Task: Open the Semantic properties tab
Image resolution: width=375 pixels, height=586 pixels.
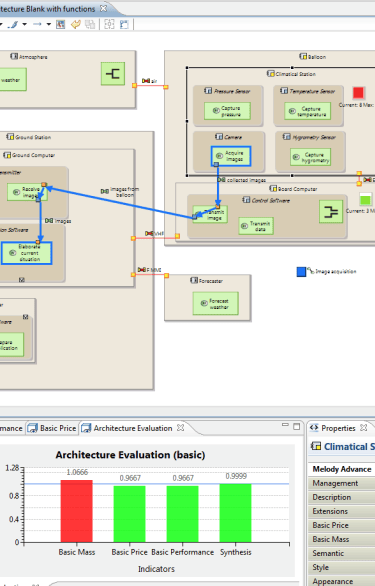Action: 341,553
